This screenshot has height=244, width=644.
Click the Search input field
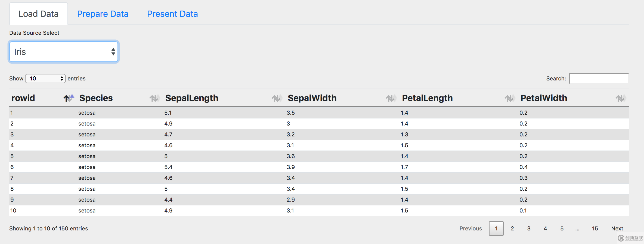coord(599,79)
